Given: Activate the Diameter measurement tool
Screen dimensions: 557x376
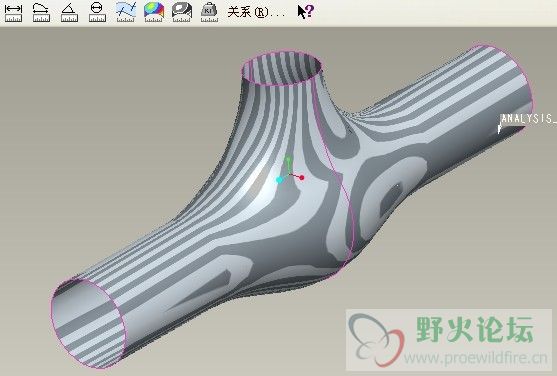Looking at the screenshot, I should (97, 12).
